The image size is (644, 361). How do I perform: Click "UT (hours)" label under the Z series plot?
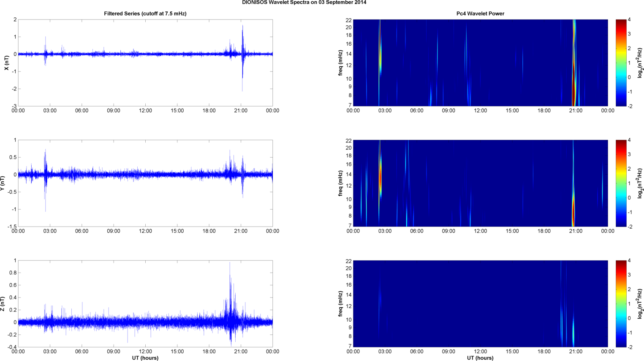tap(145, 358)
